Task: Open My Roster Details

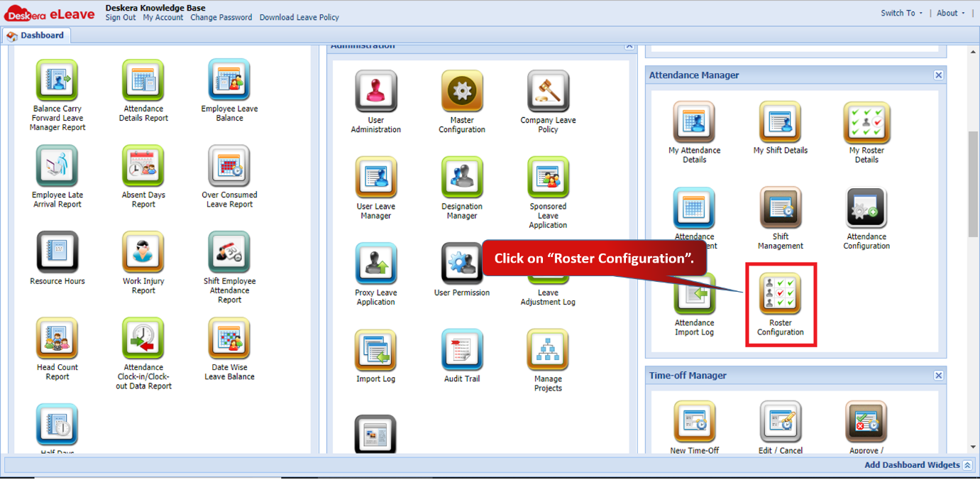Action: click(x=866, y=122)
